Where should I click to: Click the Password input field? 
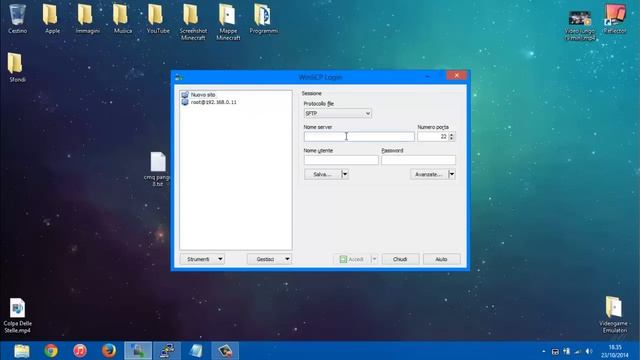click(418, 160)
